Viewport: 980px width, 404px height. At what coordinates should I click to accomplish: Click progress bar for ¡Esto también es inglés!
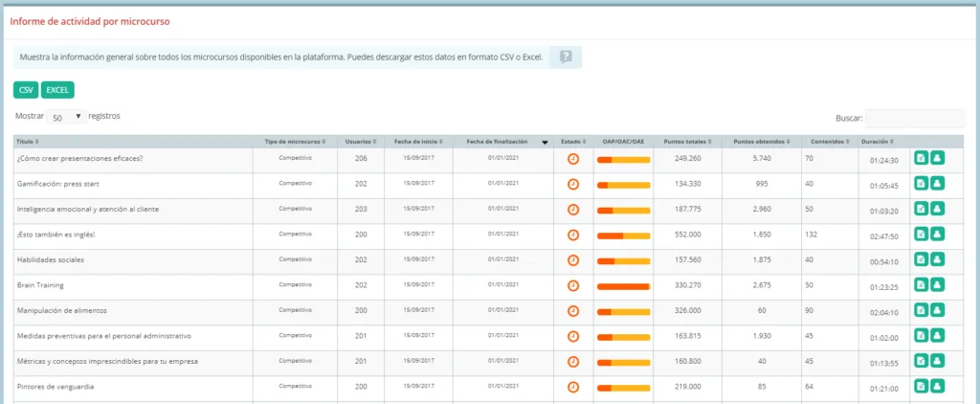624,236
